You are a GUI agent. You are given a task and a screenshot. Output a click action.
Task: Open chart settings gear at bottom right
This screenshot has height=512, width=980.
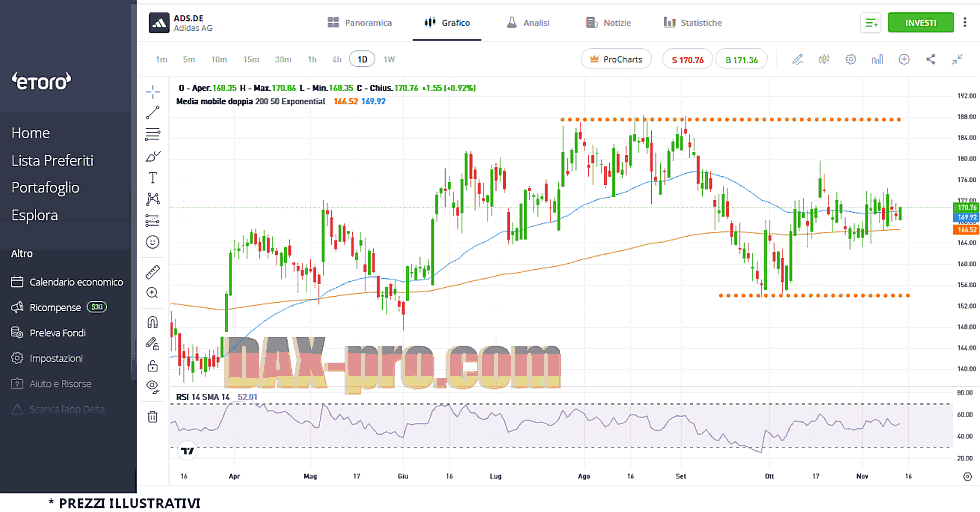coord(968,476)
